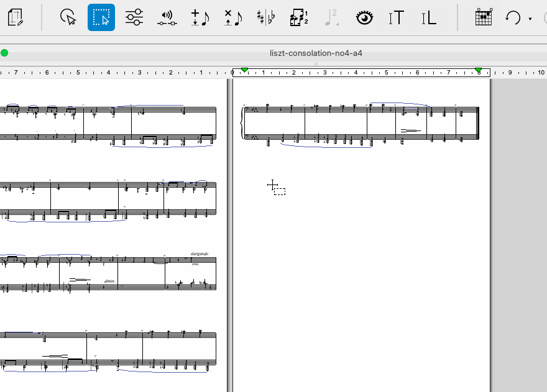
Task: Open the guitar chord diagram tool
Action: coord(483,17)
